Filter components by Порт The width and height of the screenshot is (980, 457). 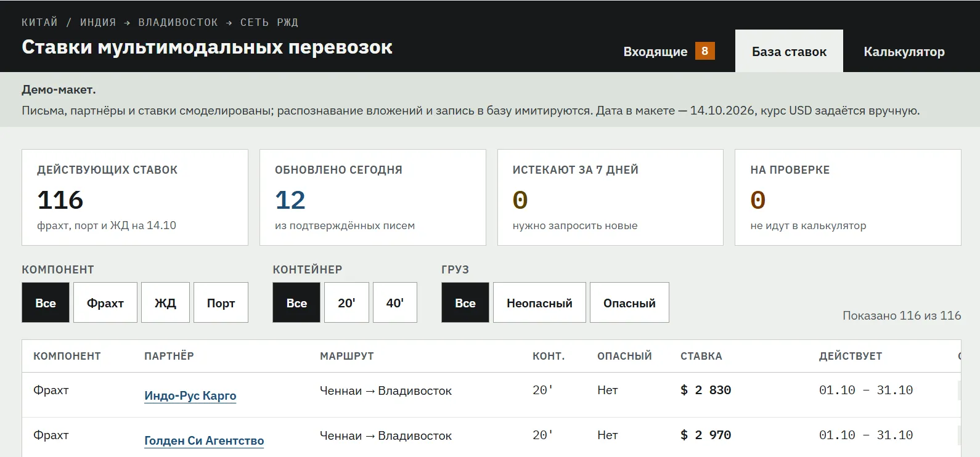click(x=221, y=302)
